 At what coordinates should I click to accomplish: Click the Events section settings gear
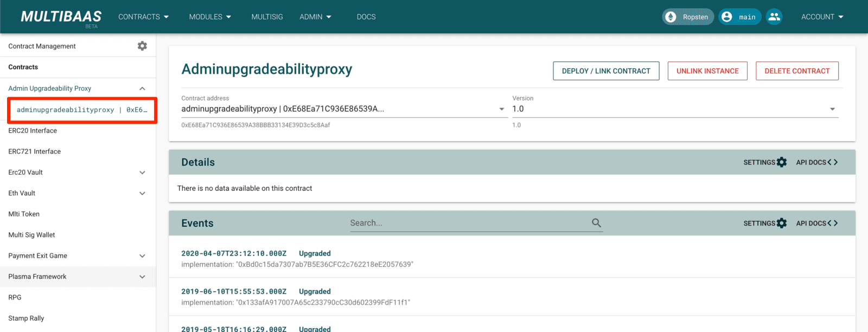(x=782, y=223)
